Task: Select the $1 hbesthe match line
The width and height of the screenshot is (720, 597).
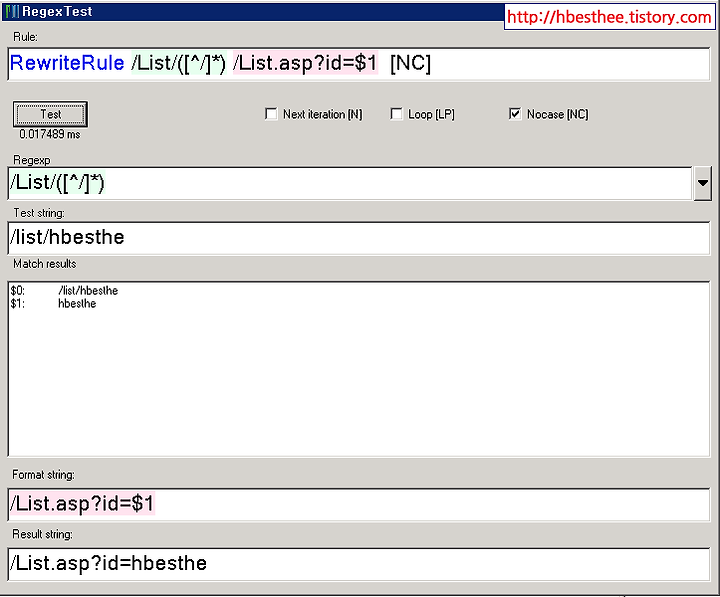Action: coord(53,304)
